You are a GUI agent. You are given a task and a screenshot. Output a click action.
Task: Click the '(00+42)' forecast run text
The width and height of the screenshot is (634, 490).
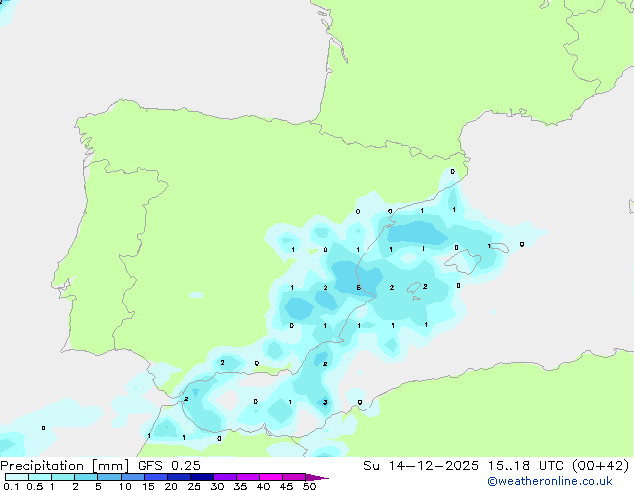[x=601, y=466]
